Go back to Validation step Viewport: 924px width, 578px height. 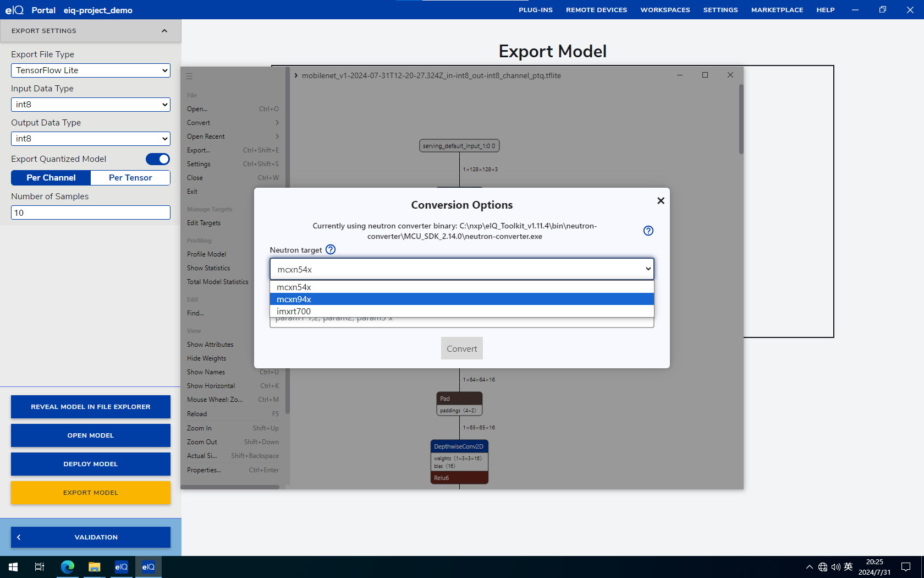coord(91,537)
